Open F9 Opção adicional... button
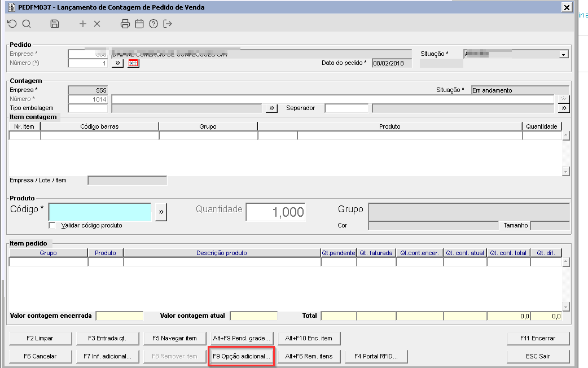 point(242,356)
